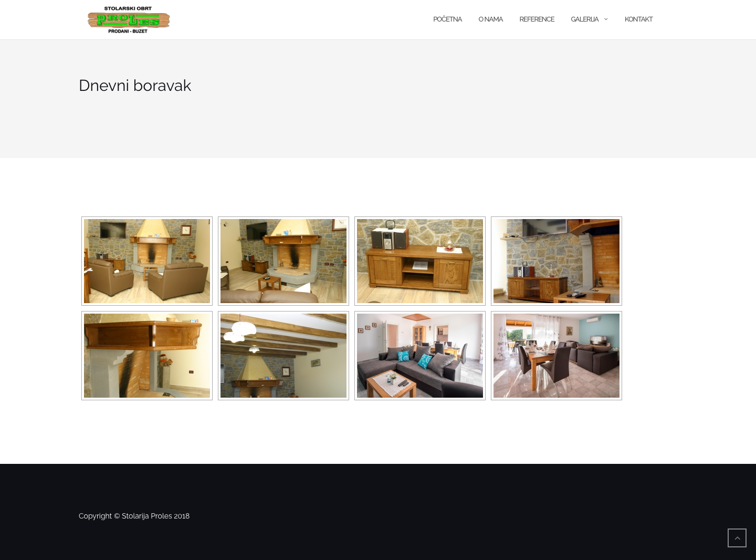View the dining table with dark chairs photo
Screen dimensions: 756x560
click(556, 356)
